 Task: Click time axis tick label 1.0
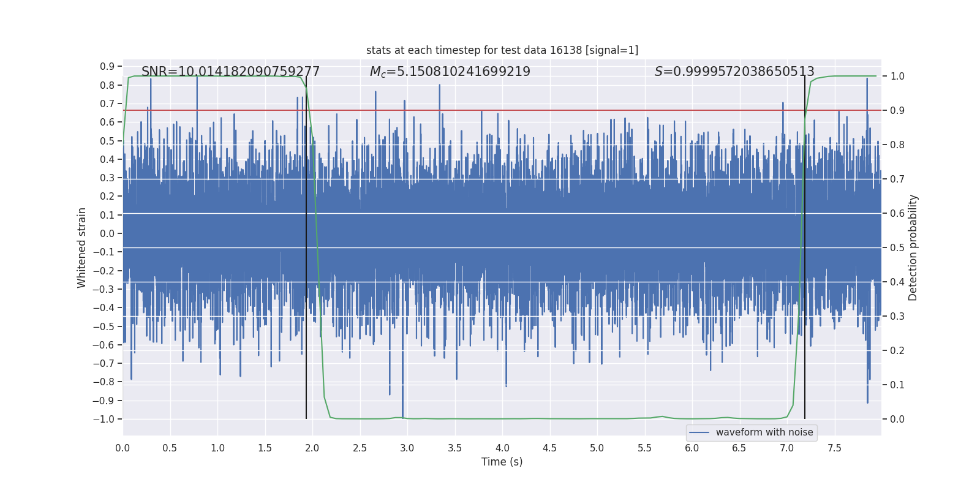[x=217, y=448]
